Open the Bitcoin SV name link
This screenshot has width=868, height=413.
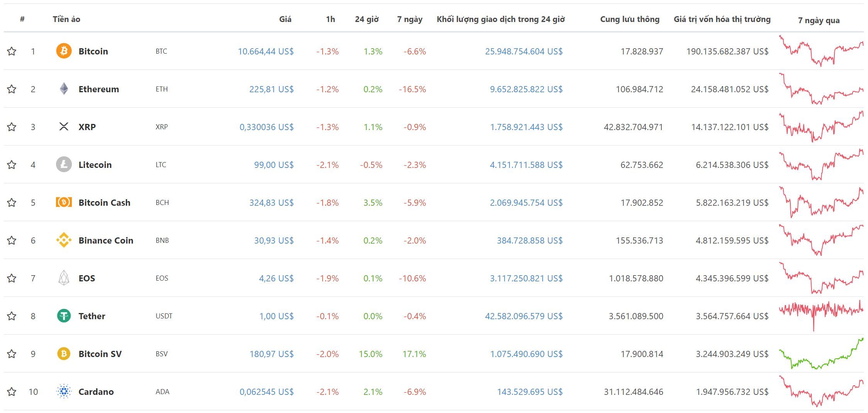click(100, 354)
